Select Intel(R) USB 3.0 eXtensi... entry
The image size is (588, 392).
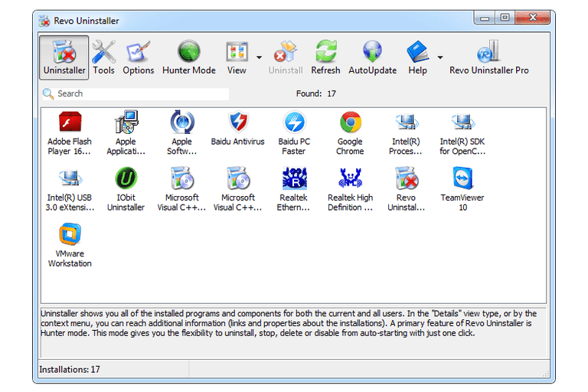[x=70, y=189]
